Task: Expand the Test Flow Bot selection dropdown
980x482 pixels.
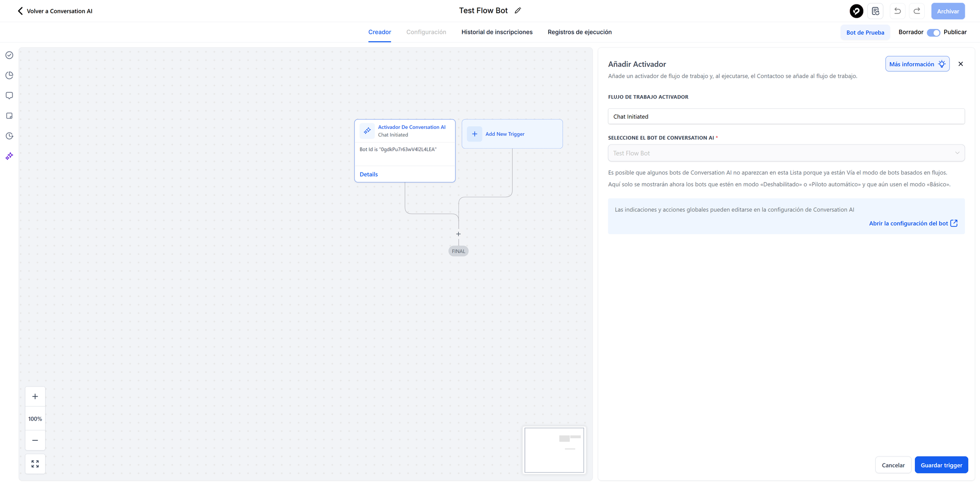Action: (786, 153)
